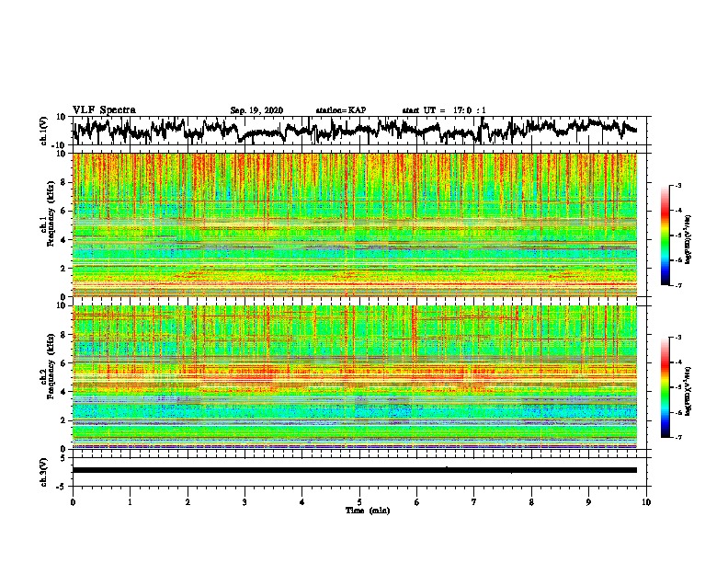Click the "5" tick on ch.3 voltage axis
Image resolution: width=728 pixels, height=563 pixels.
click(x=63, y=458)
